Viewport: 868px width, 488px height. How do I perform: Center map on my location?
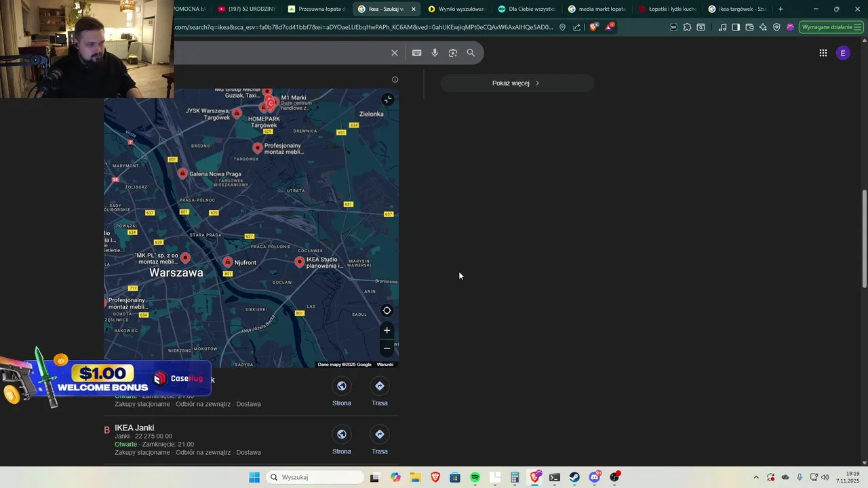(387, 311)
